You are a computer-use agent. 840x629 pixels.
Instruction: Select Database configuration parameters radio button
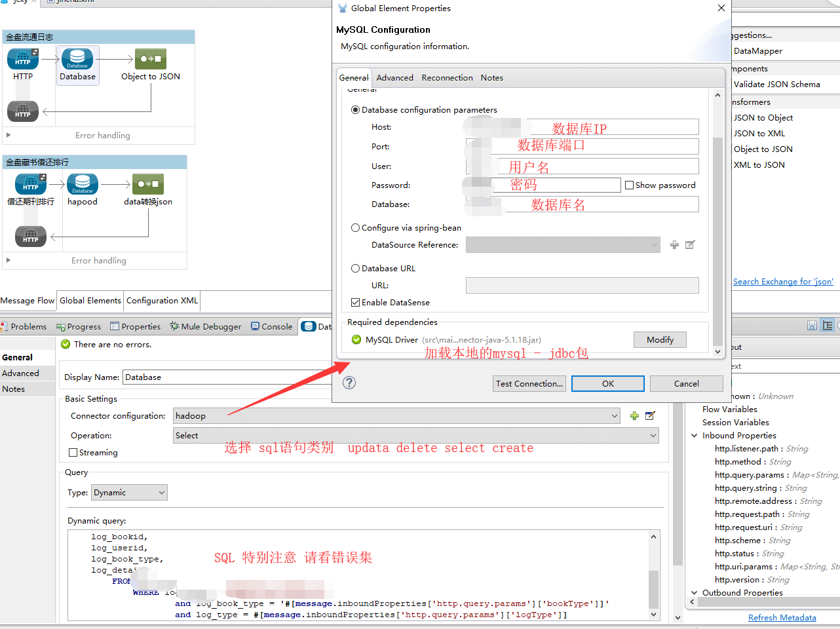(x=356, y=110)
